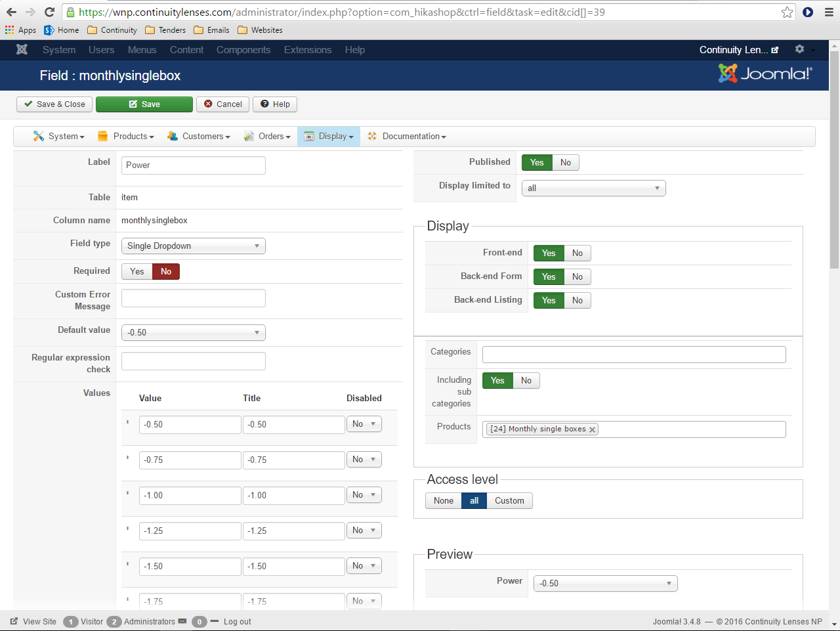Open the Home bookmark

pos(62,30)
